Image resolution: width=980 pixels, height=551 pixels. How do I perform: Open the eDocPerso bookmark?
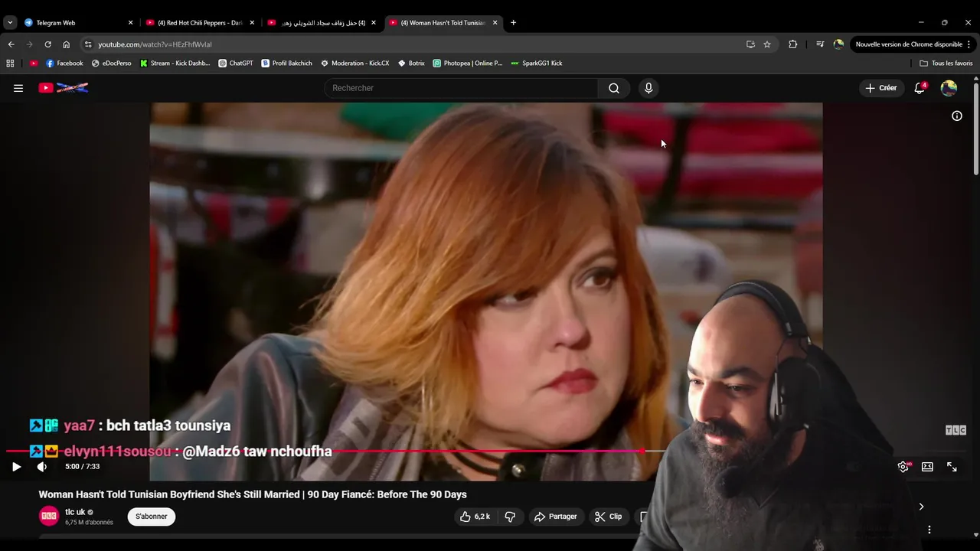point(111,64)
